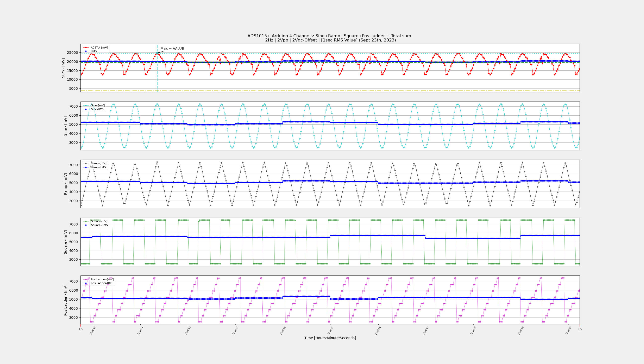This screenshot has width=644, height=364.
Task: Click the title line 'ADS1015+ Arduino 4 Channels'
Action: tap(329, 36)
